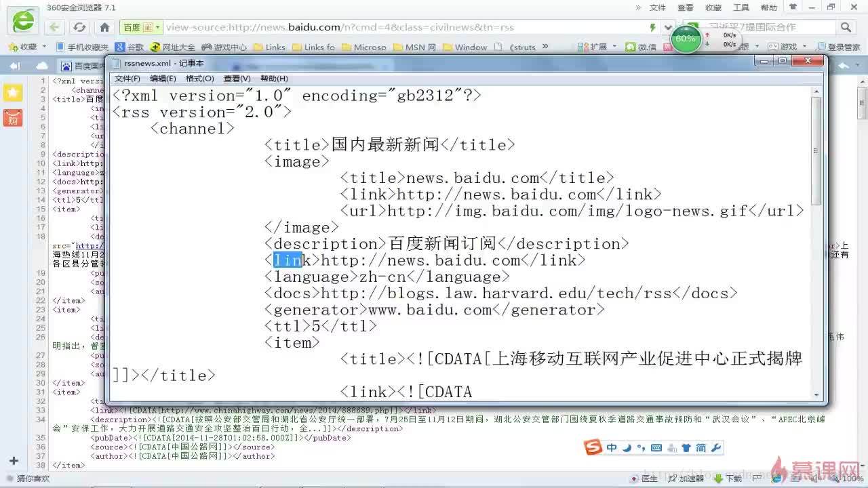Open the Links bookmark folder
Viewport: 868px width, 488px height.
pyautogui.click(x=269, y=47)
